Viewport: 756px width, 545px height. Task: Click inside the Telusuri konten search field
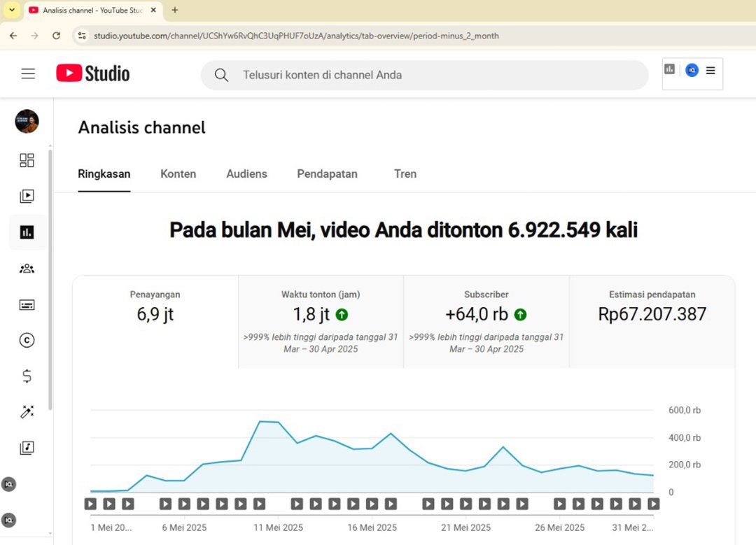[x=420, y=74]
